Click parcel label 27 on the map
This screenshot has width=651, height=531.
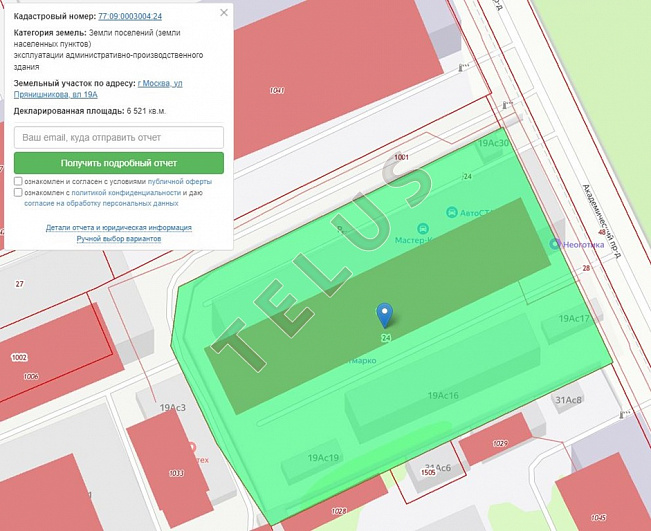coord(20,284)
